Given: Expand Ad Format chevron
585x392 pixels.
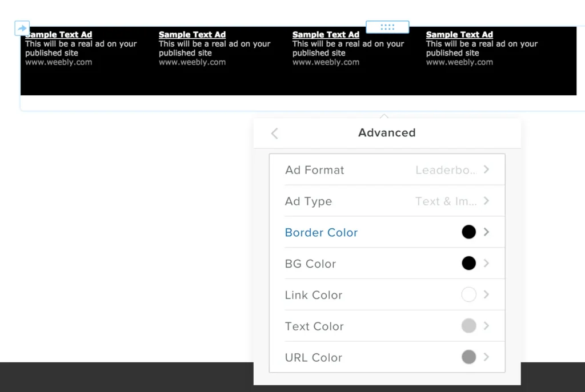Looking at the screenshot, I should [486, 169].
